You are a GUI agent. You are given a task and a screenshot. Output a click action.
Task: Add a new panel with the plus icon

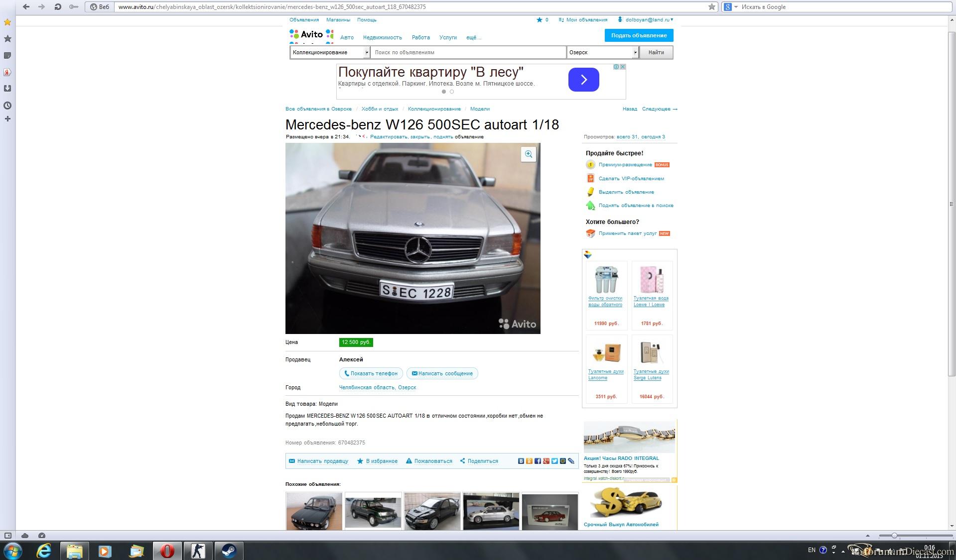coord(7,119)
